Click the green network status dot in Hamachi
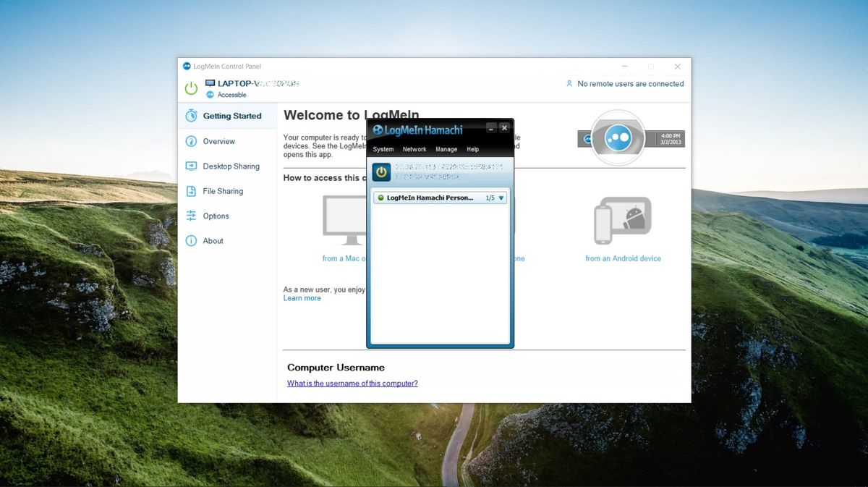This screenshot has height=487, width=868. coord(381,198)
